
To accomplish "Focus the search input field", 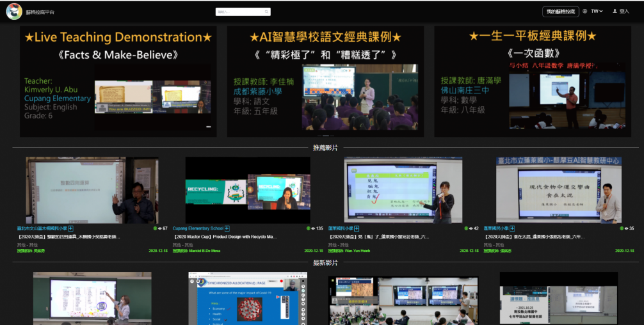I will coord(243,12).
